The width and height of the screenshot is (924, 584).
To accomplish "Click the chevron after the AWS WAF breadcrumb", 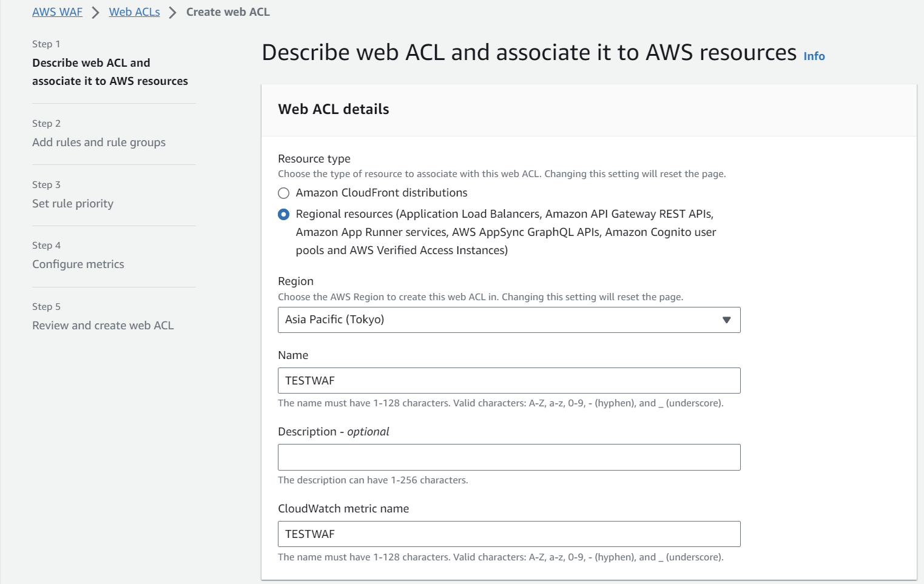I will (x=94, y=12).
